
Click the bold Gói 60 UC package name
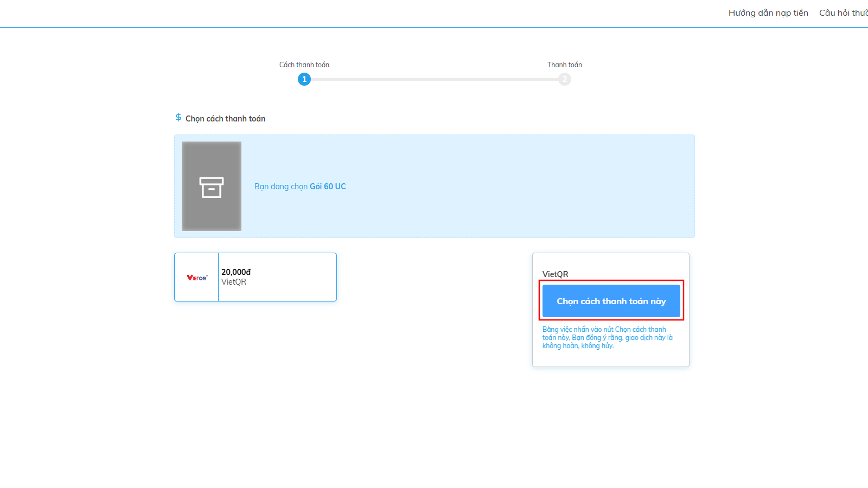(x=328, y=187)
